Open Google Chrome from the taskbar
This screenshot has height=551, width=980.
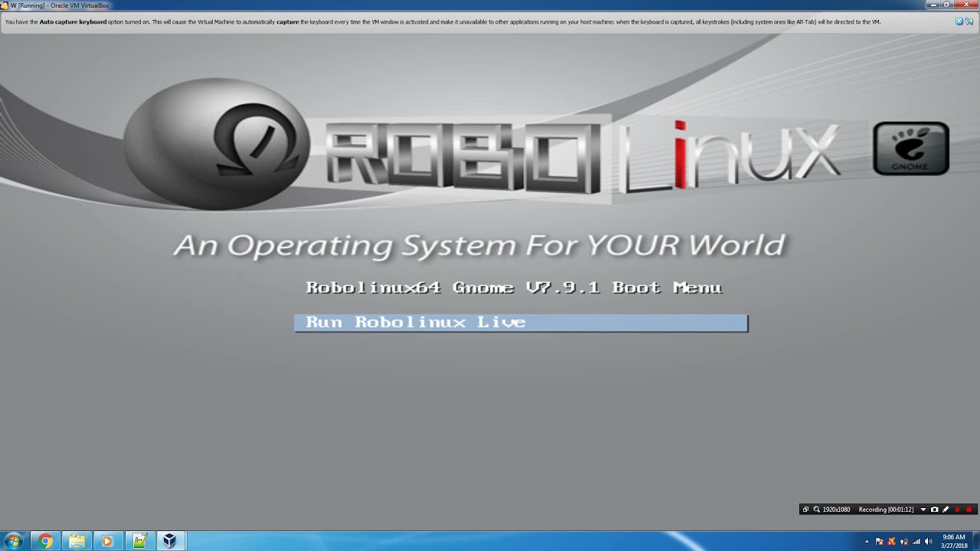click(x=45, y=541)
